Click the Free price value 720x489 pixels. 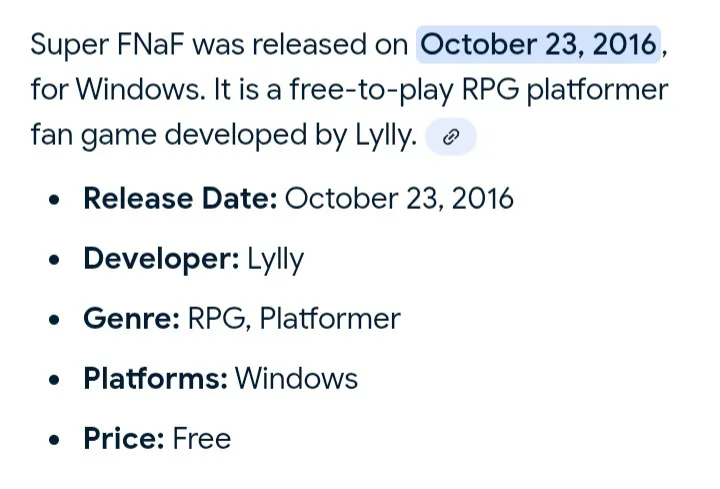click(201, 439)
